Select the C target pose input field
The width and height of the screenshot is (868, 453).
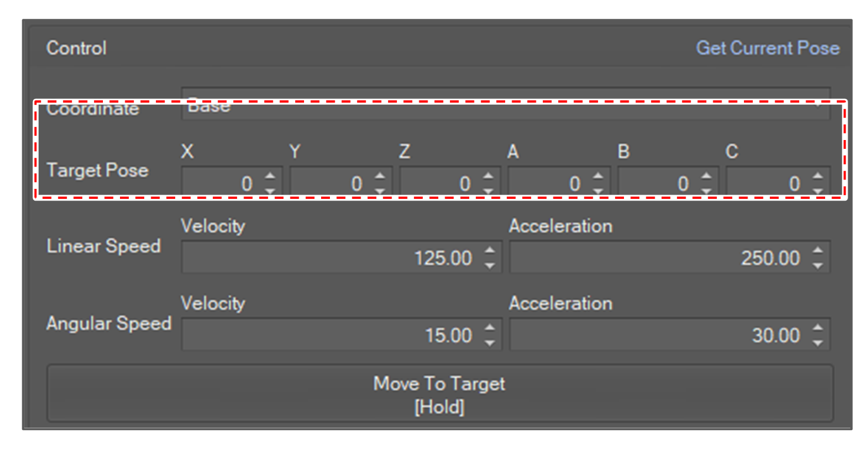coord(764,184)
